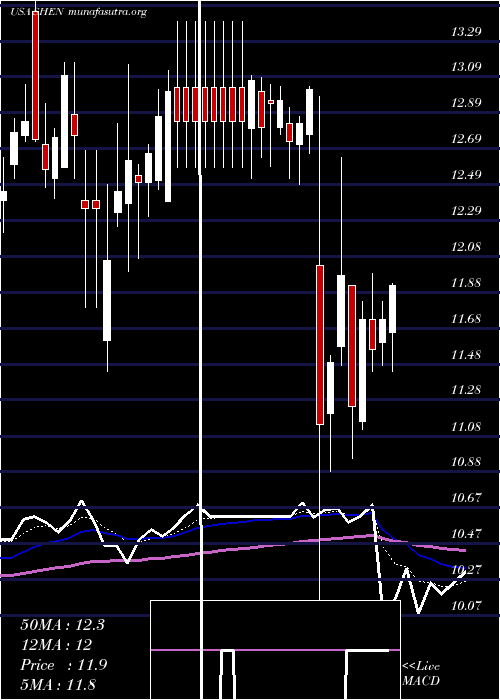The image size is (500, 700).
Task: Click the long red candle below 12.08
Action: pos(320,345)
